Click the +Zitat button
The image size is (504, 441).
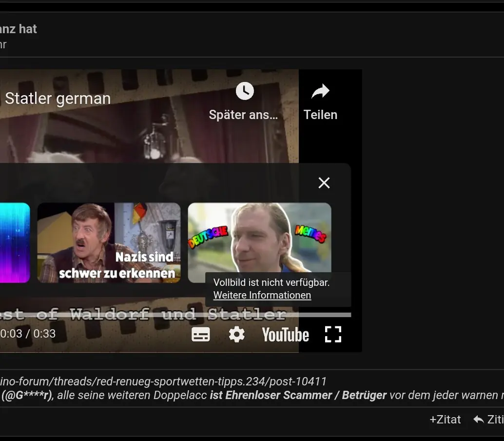tap(445, 420)
